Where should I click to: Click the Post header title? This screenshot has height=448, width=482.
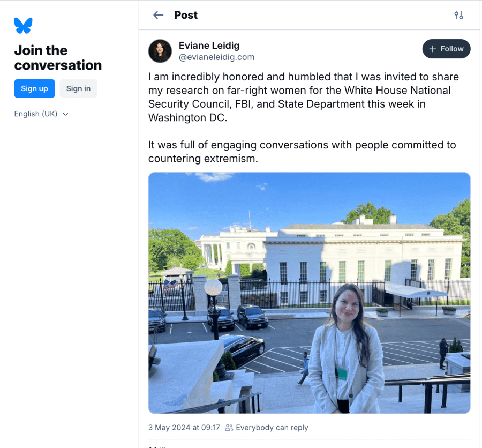pos(186,15)
